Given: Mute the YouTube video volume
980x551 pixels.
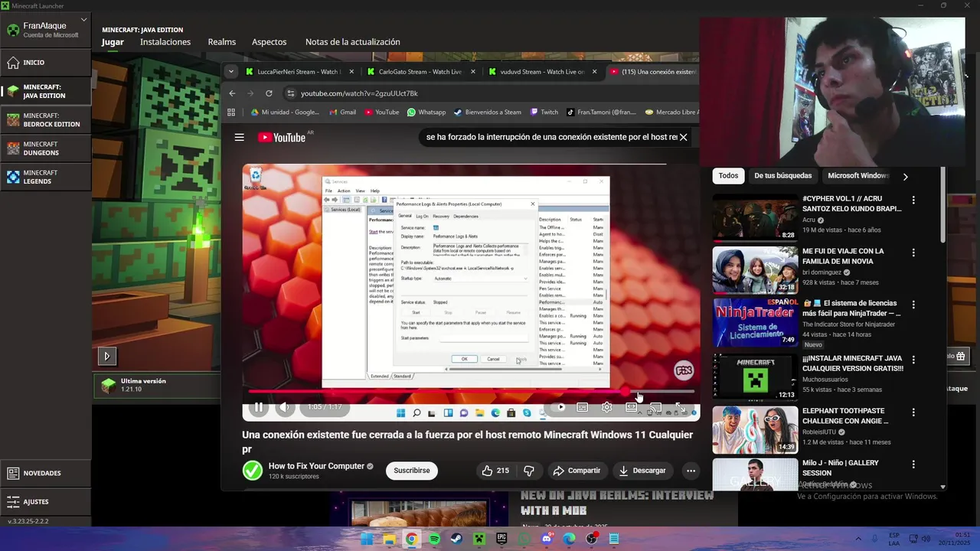Looking at the screenshot, I should 285,407.
